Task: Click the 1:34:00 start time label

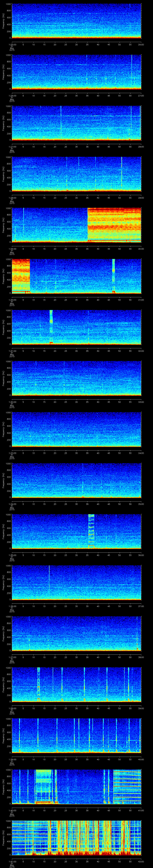Action: point(12,504)
